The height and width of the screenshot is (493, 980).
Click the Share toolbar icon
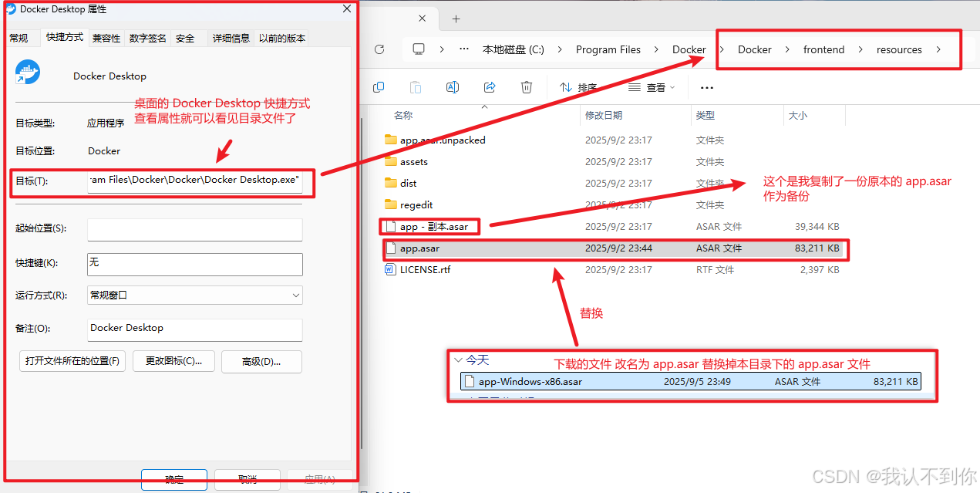coord(490,87)
